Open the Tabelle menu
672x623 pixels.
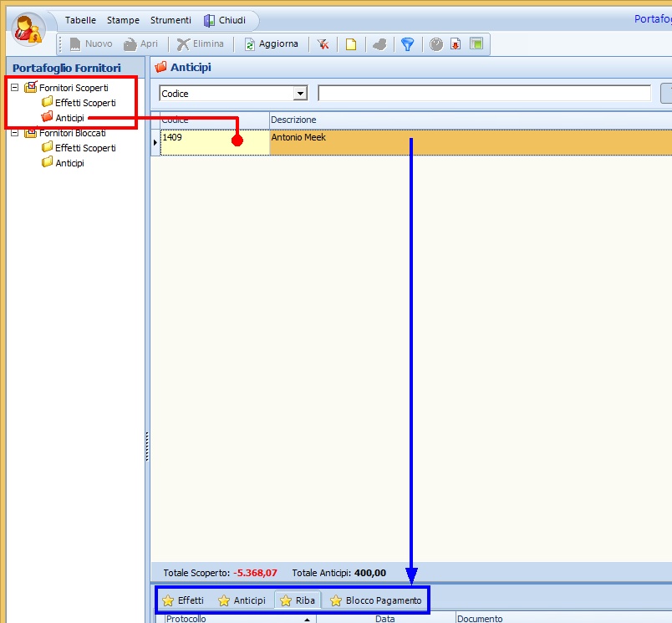tap(80, 20)
